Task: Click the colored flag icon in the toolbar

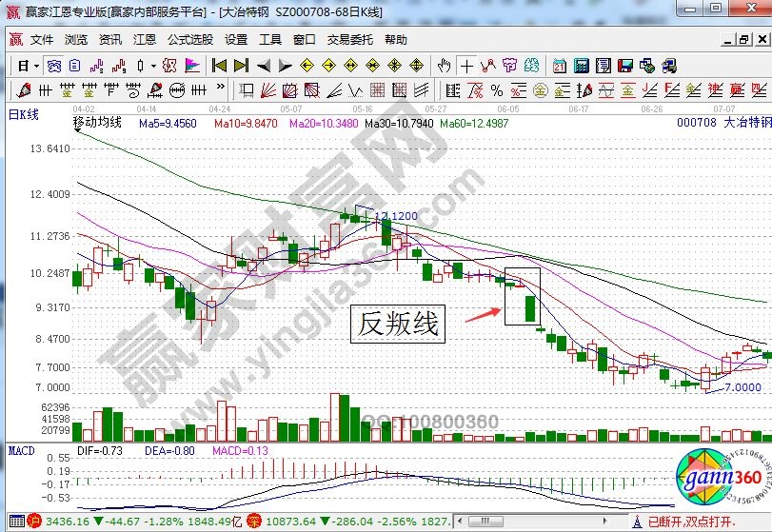Action: pyautogui.click(x=191, y=66)
